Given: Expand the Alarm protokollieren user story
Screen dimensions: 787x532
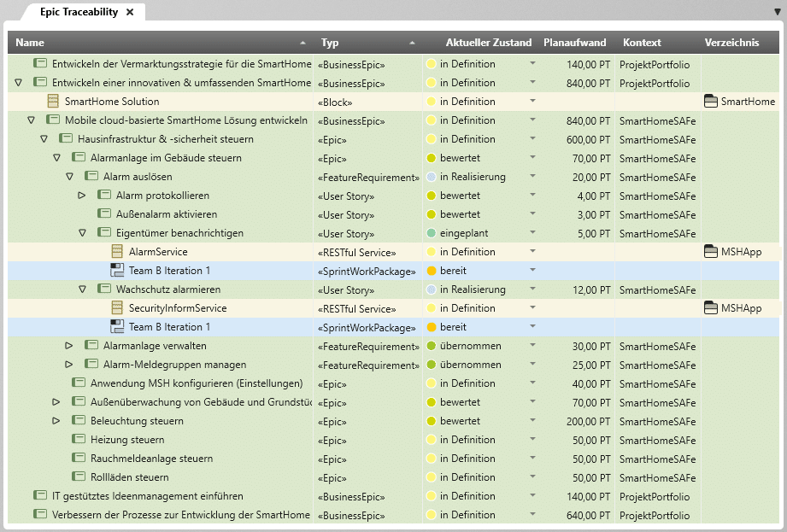Looking at the screenshot, I should pos(83,196).
